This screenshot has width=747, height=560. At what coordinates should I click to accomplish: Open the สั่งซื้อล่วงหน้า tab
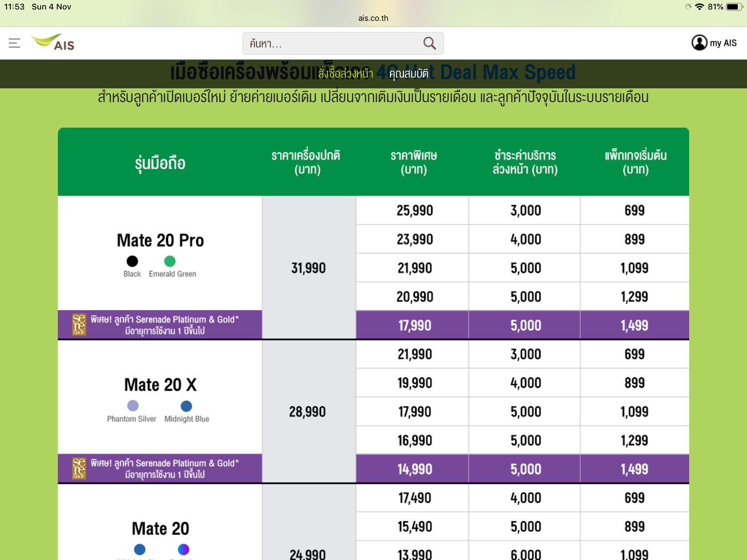pyautogui.click(x=346, y=74)
